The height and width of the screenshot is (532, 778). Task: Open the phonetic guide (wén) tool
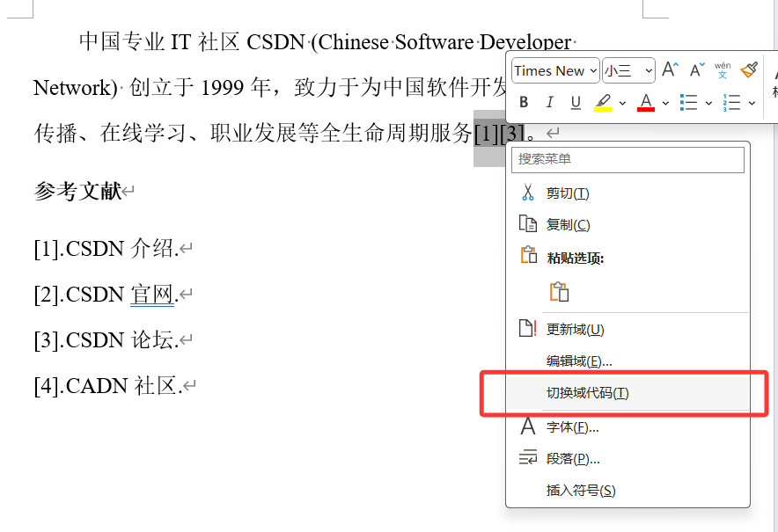(x=723, y=70)
